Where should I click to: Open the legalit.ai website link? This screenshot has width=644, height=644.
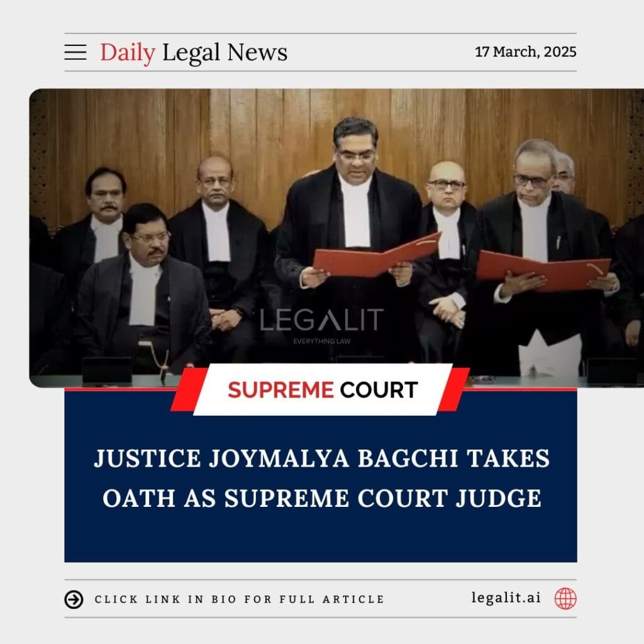pos(506,597)
